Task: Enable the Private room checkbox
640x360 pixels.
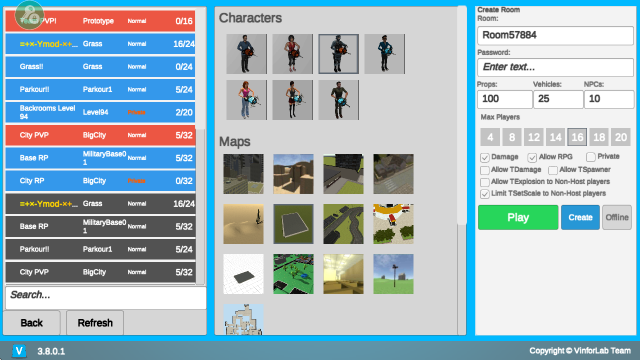Action: pyautogui.click(x=591, y=157)
